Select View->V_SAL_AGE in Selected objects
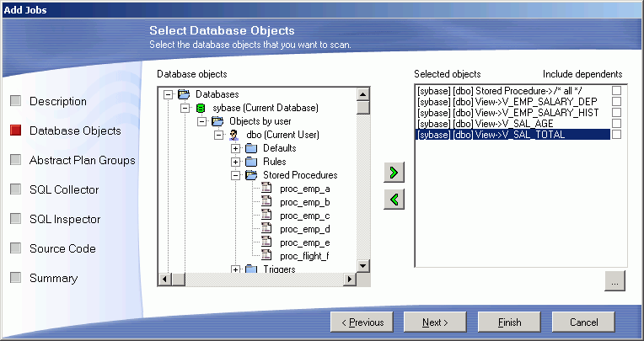This screenshot has height=341, width=644. tap(513, 124)
